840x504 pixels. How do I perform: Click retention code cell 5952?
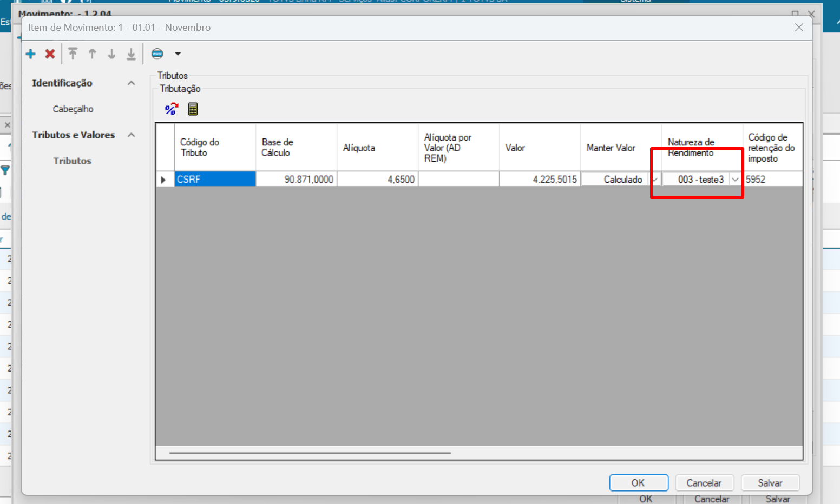click(x=773, y=179)
